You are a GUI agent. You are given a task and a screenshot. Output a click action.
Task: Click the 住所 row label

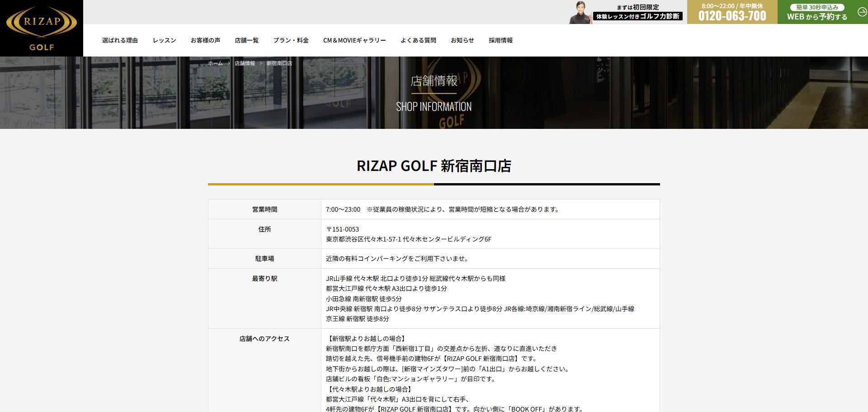(x=264, y=229)
